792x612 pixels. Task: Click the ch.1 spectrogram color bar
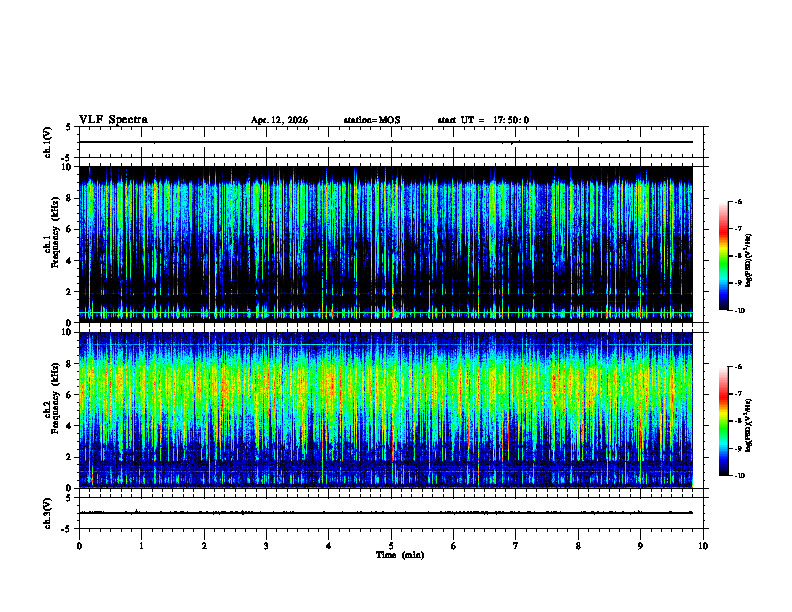723,256
